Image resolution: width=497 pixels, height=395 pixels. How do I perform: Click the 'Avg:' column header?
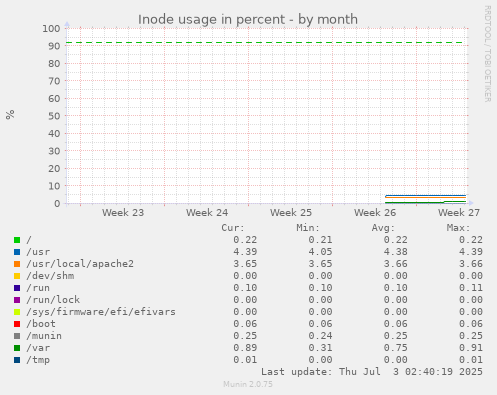click(383, 228)
